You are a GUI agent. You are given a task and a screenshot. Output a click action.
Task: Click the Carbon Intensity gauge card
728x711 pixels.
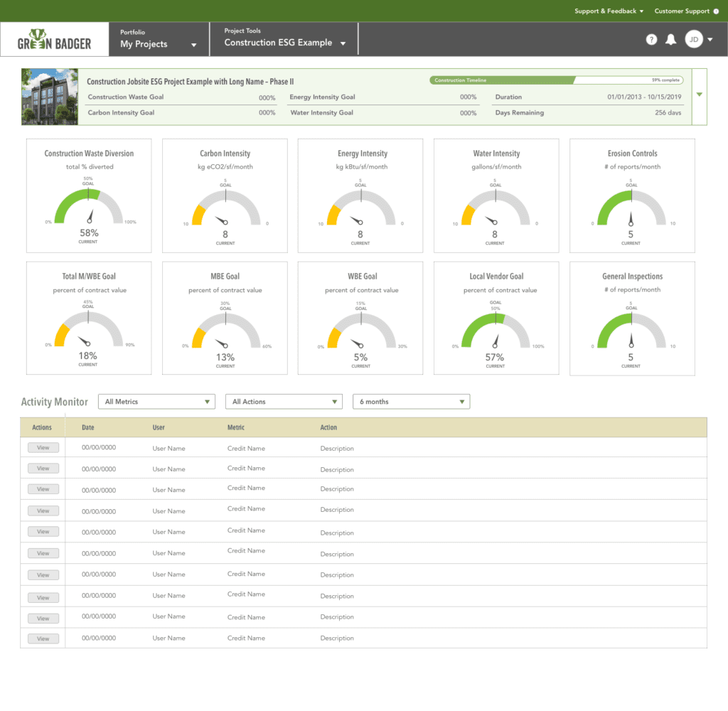(x=225, y=196)
